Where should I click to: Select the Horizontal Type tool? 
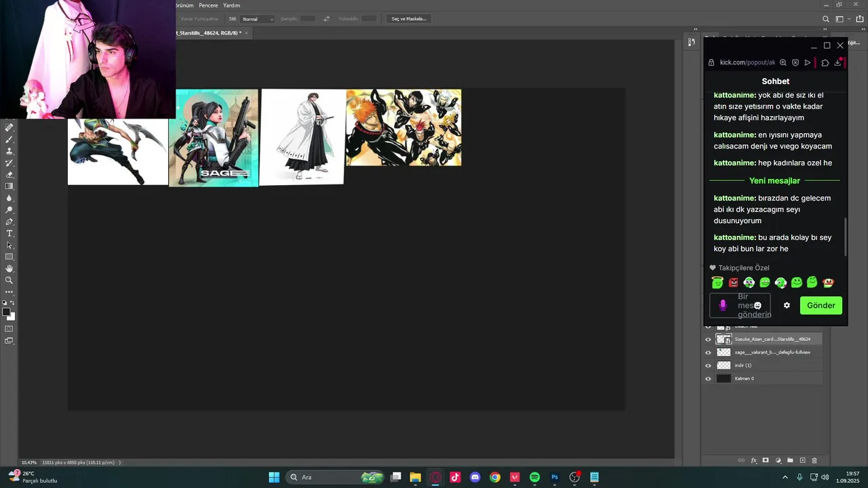(x=9, y=233)
